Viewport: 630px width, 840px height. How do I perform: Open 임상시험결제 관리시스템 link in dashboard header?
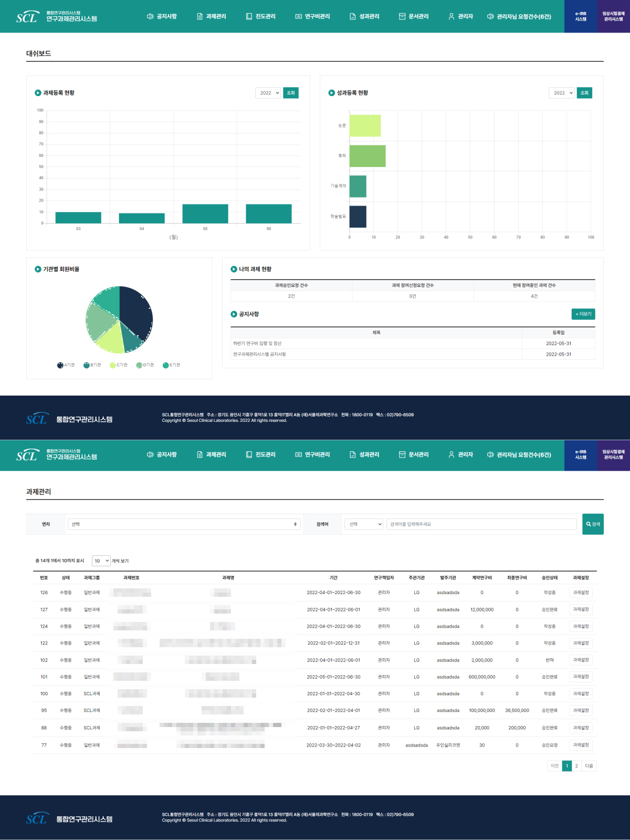coord(613,16)
